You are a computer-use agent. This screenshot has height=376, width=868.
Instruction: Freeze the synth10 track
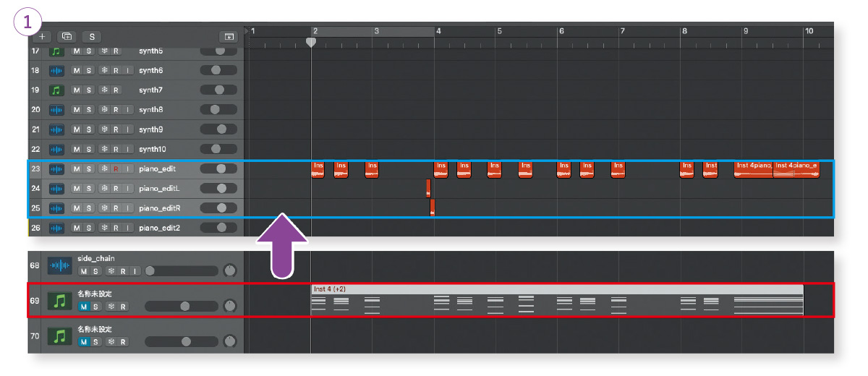tap(104, 149)
